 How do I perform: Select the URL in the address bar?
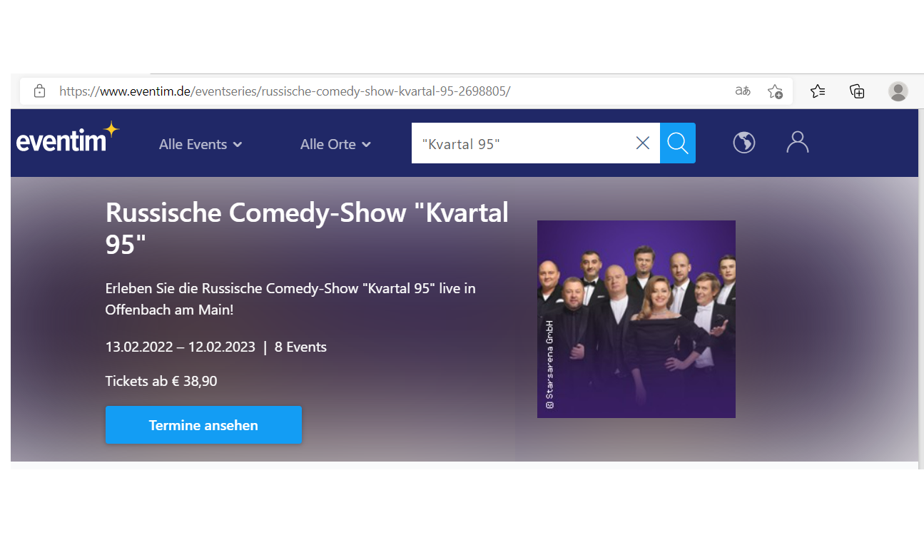tap(285, 91)
